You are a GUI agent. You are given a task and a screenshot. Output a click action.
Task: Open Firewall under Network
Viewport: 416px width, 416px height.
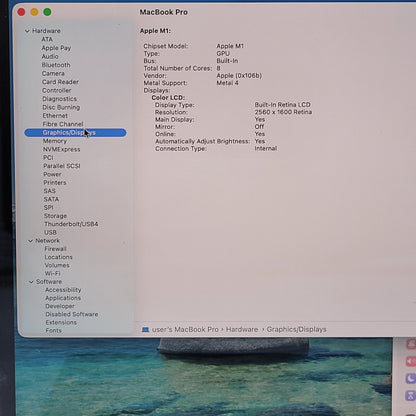56,249
